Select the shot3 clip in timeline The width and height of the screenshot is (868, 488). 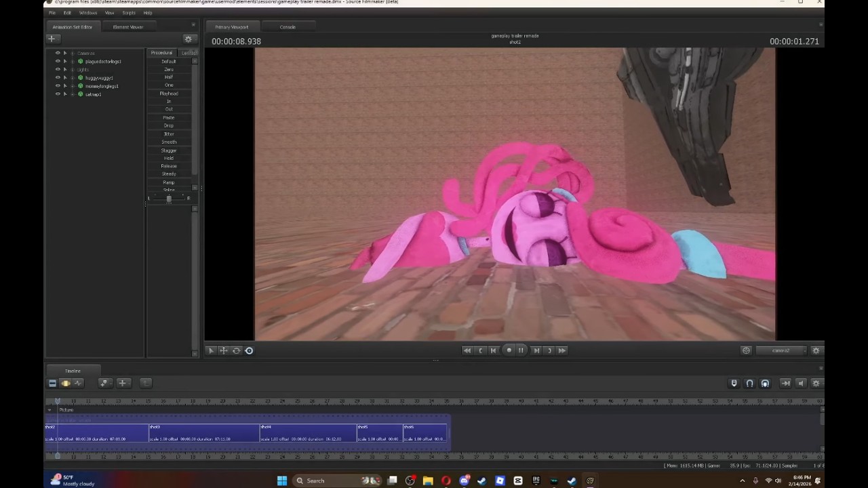(204, 433)
